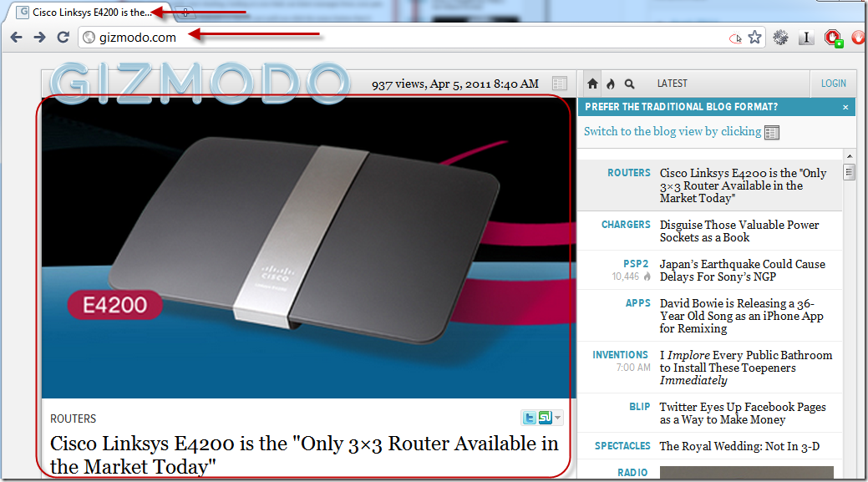868x482 pixels.
Task: Reload the Gizmodo page
Action: tap(63, 37)
